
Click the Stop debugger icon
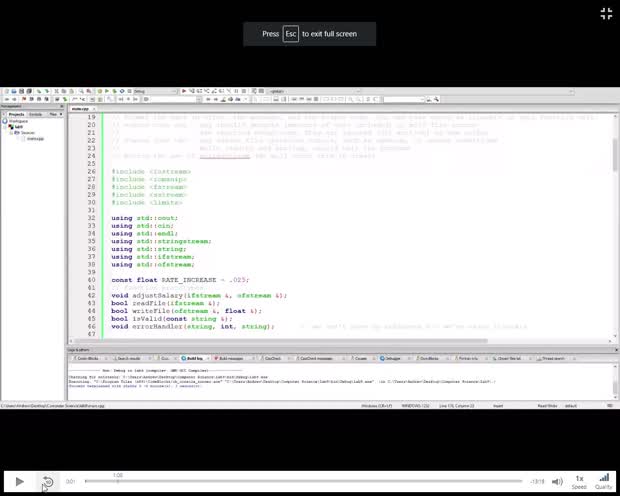[244, 91]
